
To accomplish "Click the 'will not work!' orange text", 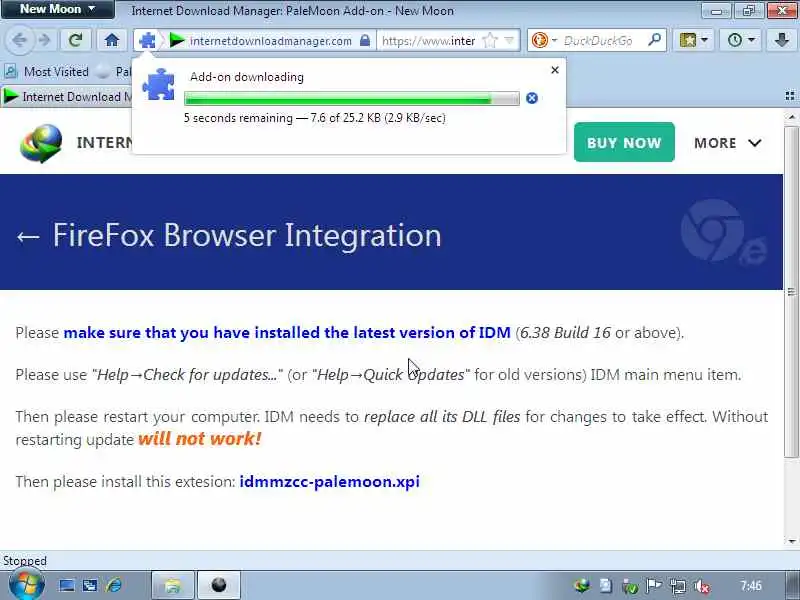I will pyautogui.click(x=199, y=438).
